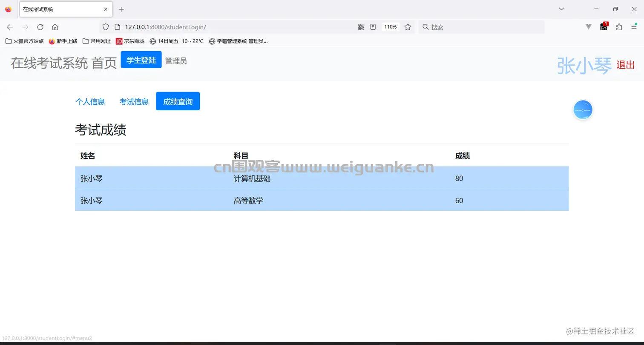The image size is (644, 345).
Task: Click the 学生登陆 button
Action: tap(141, 60)
